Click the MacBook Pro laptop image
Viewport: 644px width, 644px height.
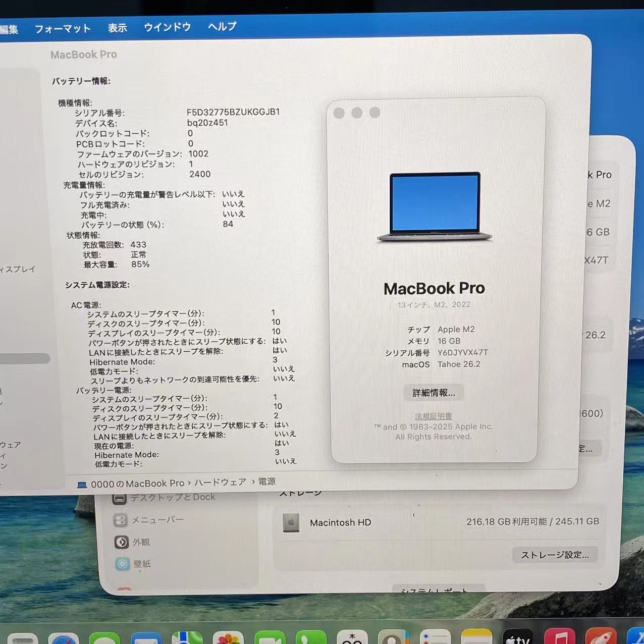(435, 207)
